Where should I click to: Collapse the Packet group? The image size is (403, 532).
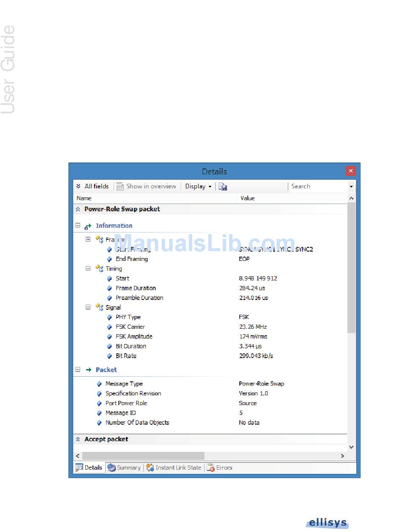(78, 370)
